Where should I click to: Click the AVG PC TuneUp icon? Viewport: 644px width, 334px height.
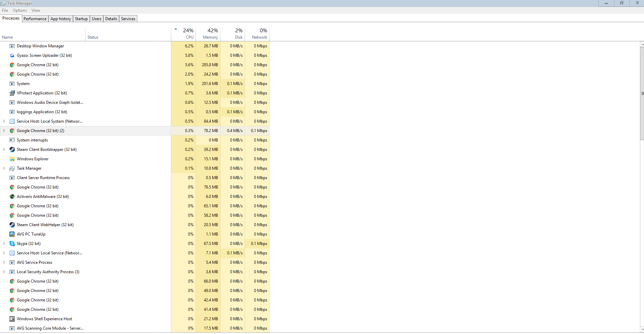[x=12, y=234]
